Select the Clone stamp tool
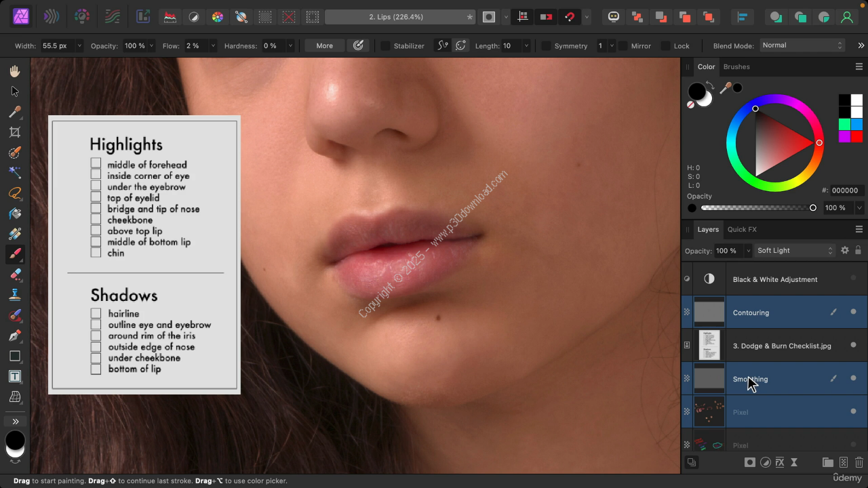Screen dimensions: 868x488 [x=15, y=295]
